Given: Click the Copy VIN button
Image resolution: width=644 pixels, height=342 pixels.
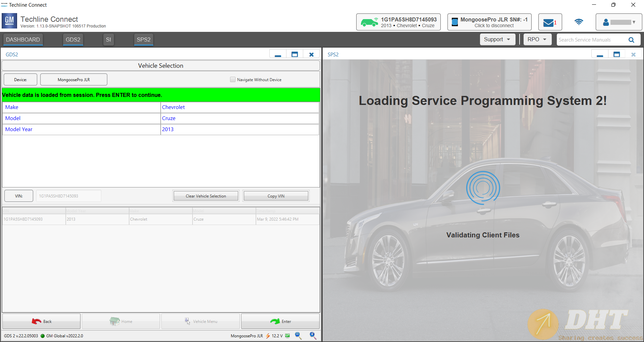Looking at the screenshot, I should (276, 196).
